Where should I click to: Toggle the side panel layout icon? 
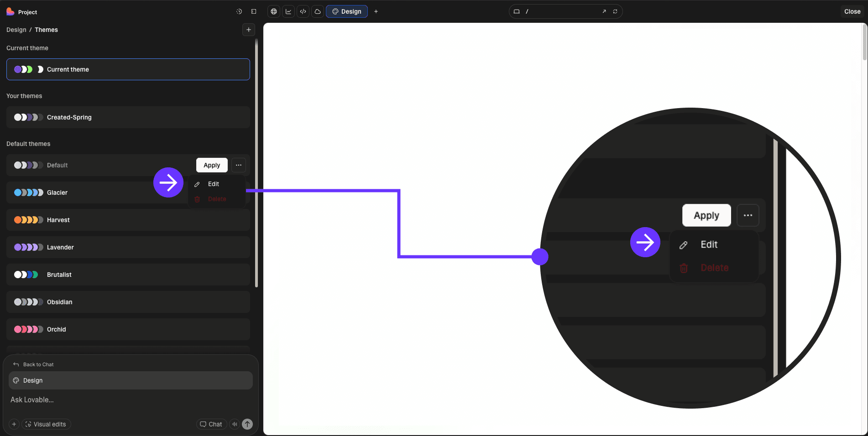(254, 11)
